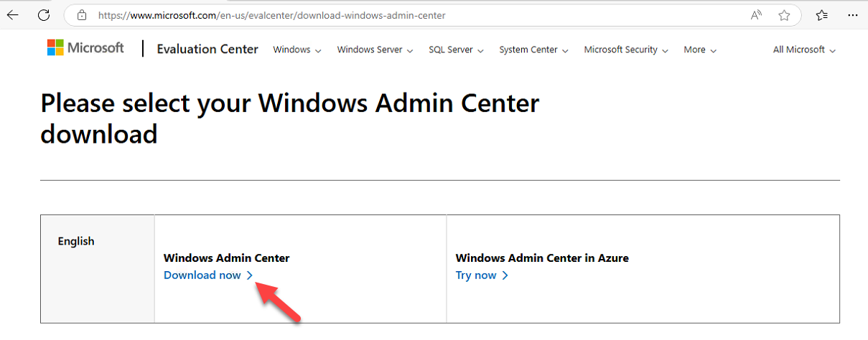Screen dimensions: 868x340
Task: Expand the System Center menu
Action: pyautogui.click(x=533, y=49)
